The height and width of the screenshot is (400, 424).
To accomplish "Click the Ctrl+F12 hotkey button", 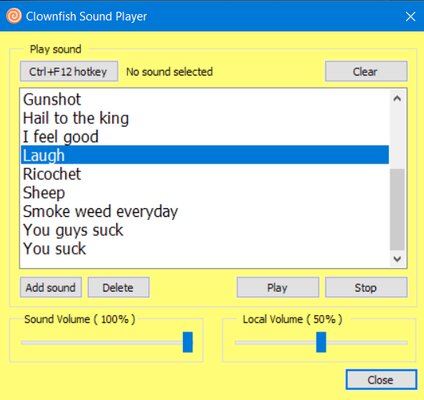I will (x=69, y=71).
